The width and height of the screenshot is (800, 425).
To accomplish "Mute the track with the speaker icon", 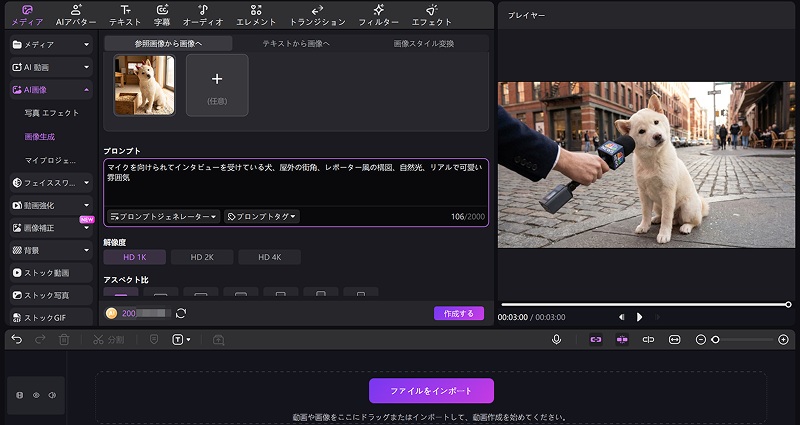I will [52, 395].
